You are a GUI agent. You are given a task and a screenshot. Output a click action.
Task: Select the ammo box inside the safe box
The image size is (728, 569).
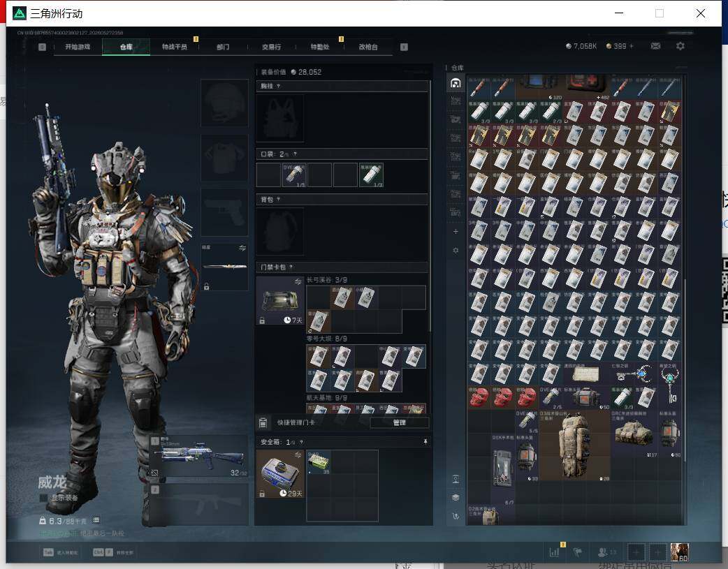[319, 462]
